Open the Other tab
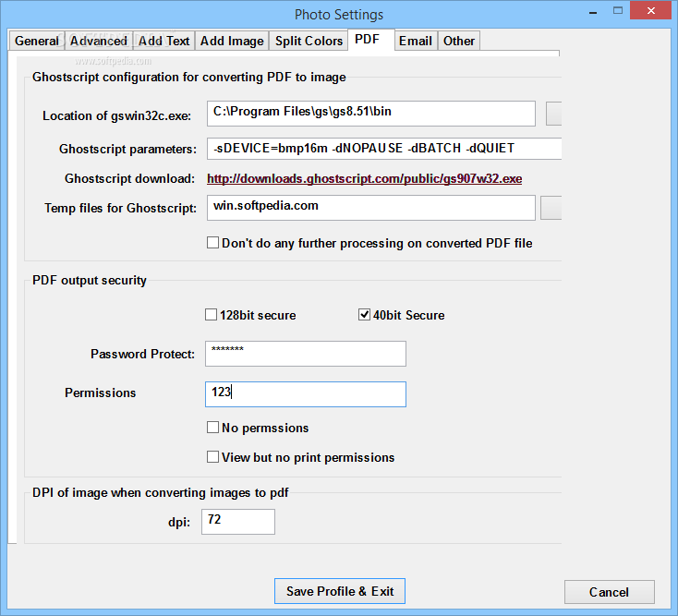 (x=459, y=41)
